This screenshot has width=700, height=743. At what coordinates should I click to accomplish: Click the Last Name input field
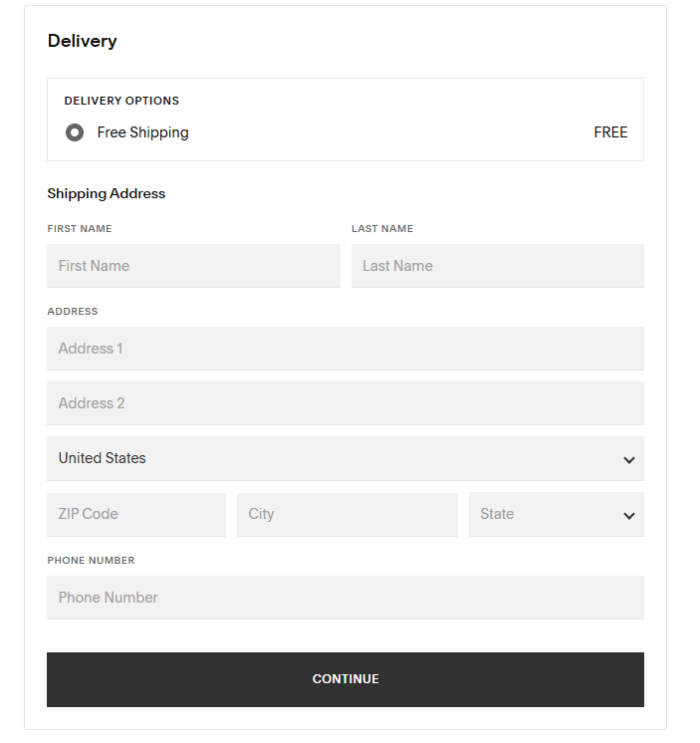pyautogui.click(x=497, y=266)
